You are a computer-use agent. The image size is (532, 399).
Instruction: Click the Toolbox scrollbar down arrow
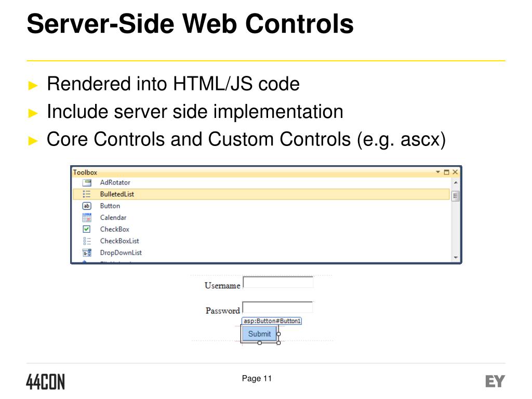[456, 258]
